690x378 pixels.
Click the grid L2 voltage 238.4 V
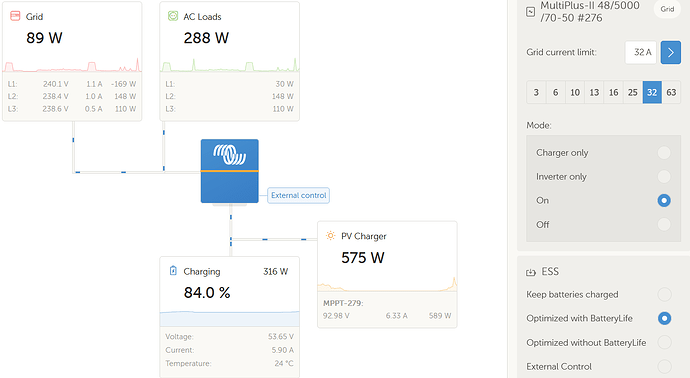click(55, 96)
